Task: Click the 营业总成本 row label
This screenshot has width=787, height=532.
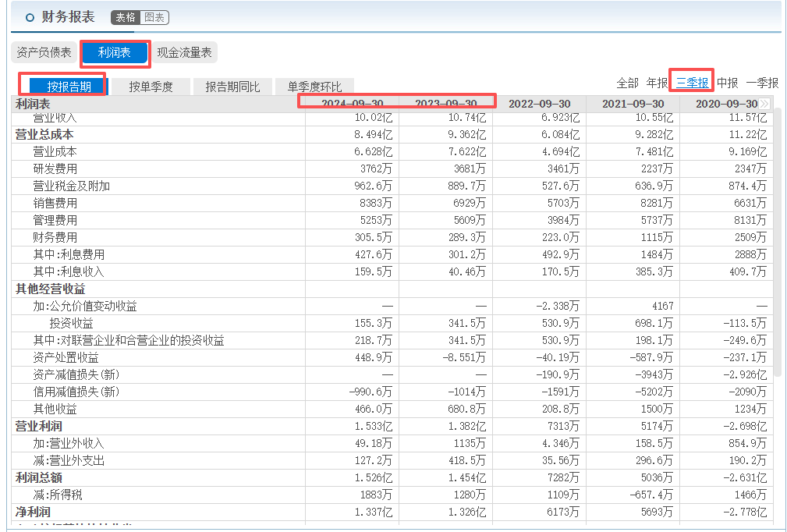Action: (x=44, y=134)
